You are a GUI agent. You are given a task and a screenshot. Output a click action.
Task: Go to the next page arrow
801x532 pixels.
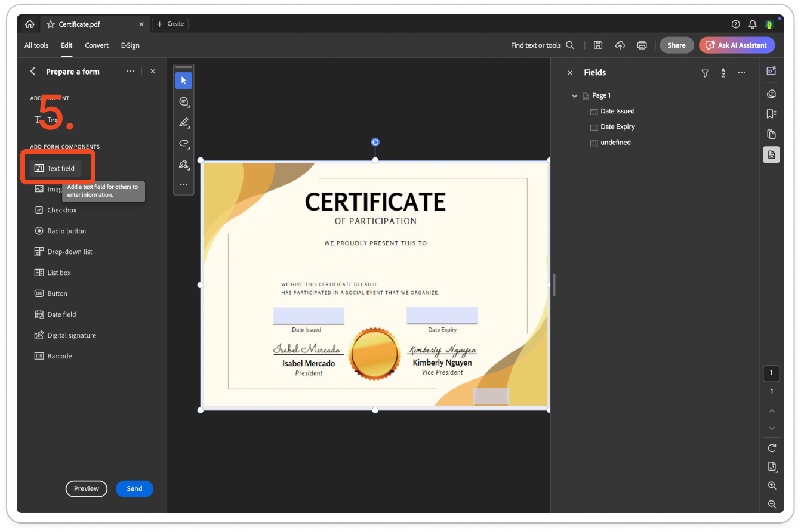772,428
